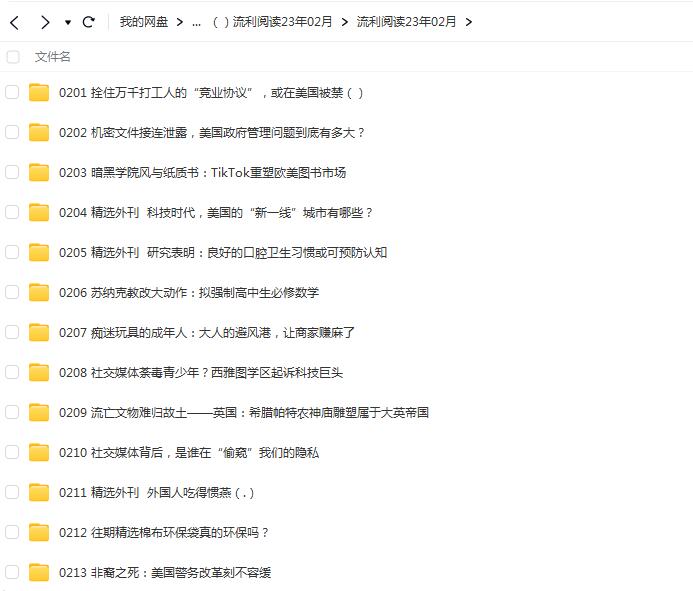The height and width of the screenshot is (591, 693).
Task: Tick the checkbox for folder 0211
Action: click(12, 492)
